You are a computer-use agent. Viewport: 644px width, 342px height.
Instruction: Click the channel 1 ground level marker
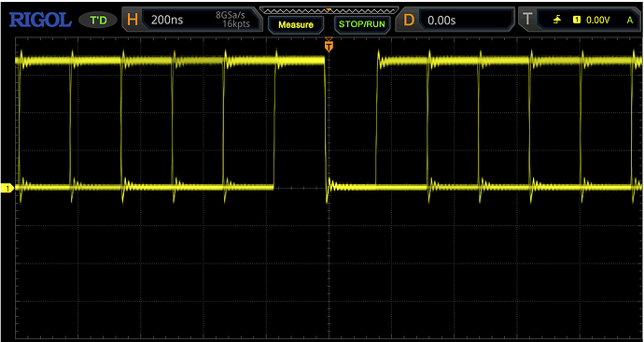pyautogui.click(x=7, y=188)
